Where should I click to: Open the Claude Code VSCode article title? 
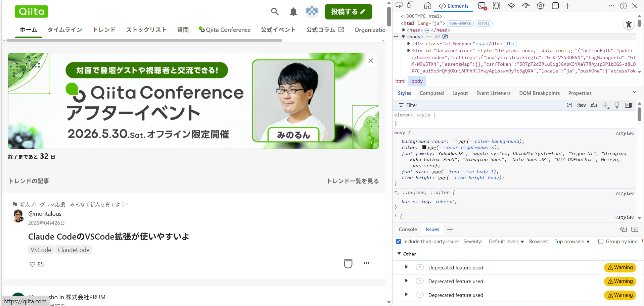point(108,237)
